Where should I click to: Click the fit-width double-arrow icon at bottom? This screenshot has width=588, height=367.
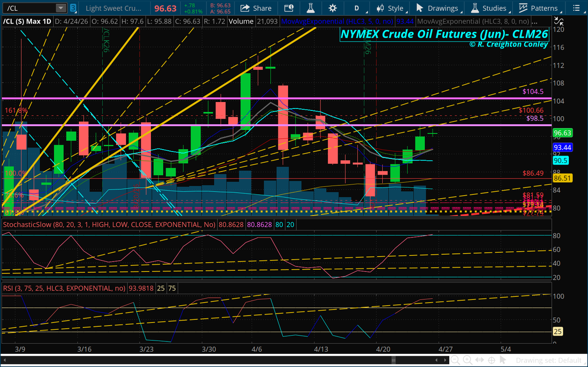coord(479,360)
